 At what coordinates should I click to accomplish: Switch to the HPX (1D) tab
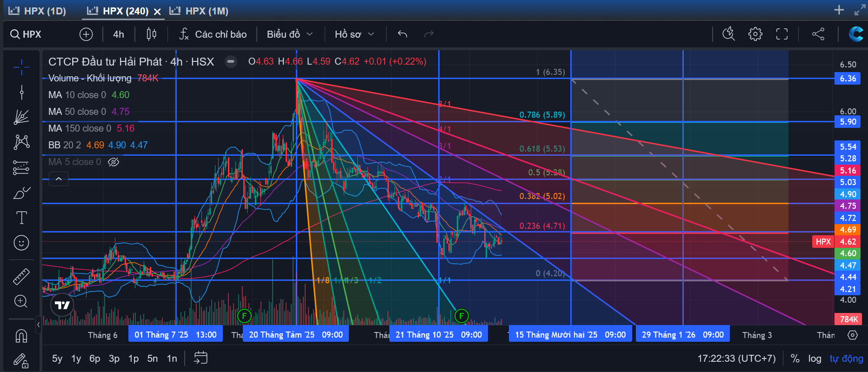pos(38,11)
